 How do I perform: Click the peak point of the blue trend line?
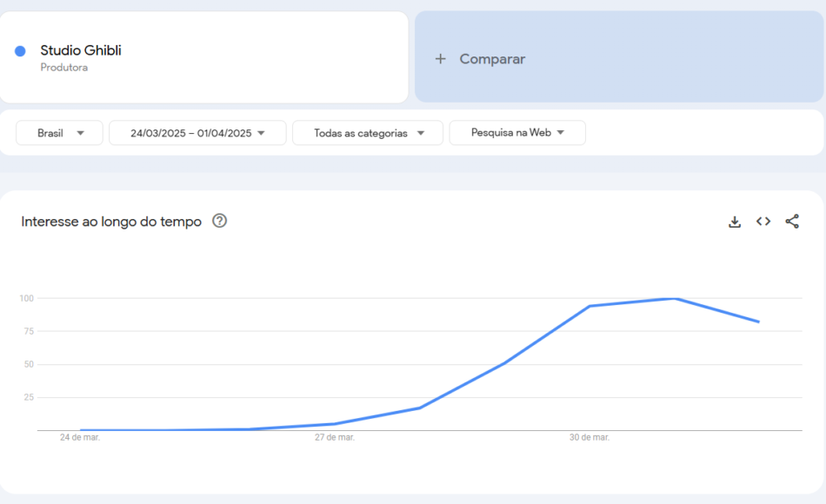point(676,299)
